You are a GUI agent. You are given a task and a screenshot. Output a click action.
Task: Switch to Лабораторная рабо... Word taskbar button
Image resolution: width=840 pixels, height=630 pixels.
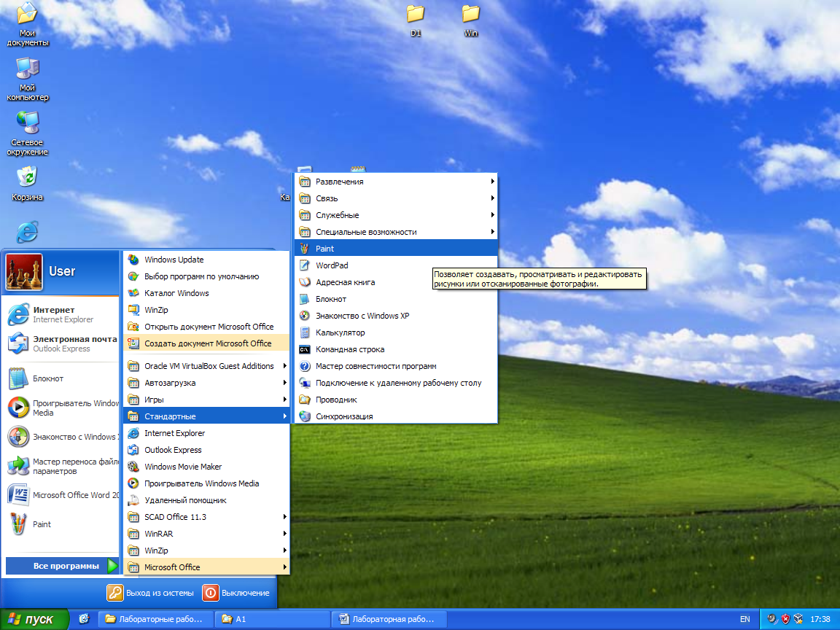(388, 619)
